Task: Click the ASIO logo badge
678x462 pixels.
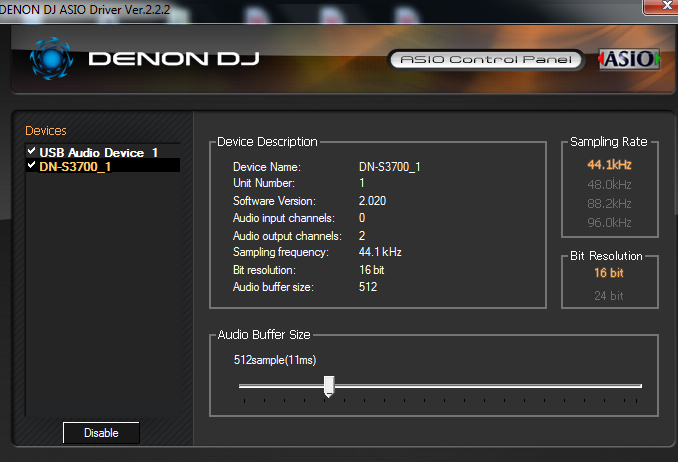Action: pyautogui.click(x=629, y=59)
